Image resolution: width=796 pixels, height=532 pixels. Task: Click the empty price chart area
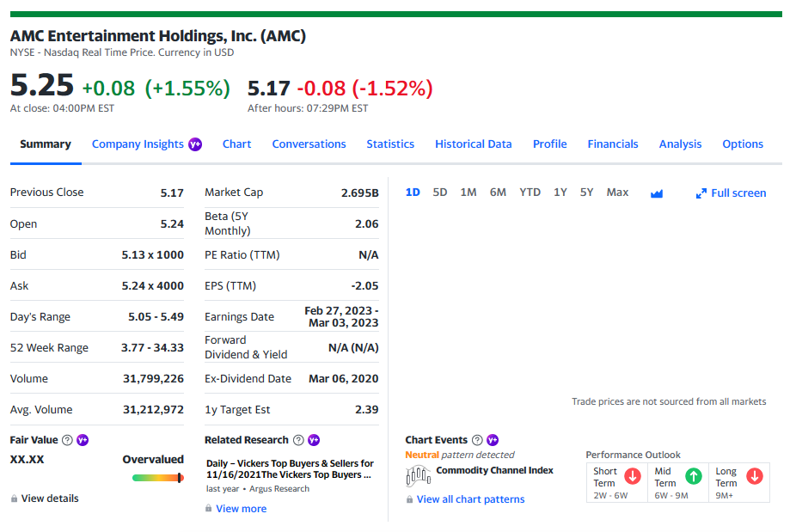[x=586, y=299]
